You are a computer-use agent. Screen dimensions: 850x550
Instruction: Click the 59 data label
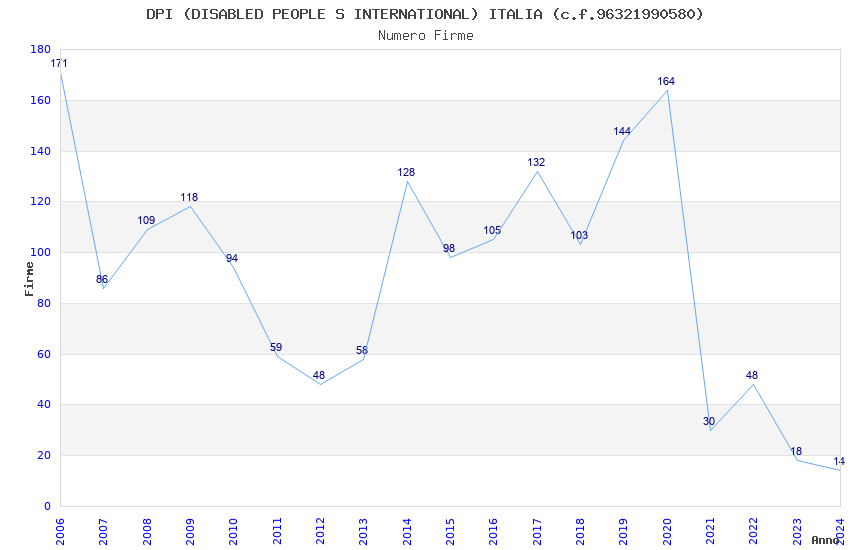(x=276, y=347)
